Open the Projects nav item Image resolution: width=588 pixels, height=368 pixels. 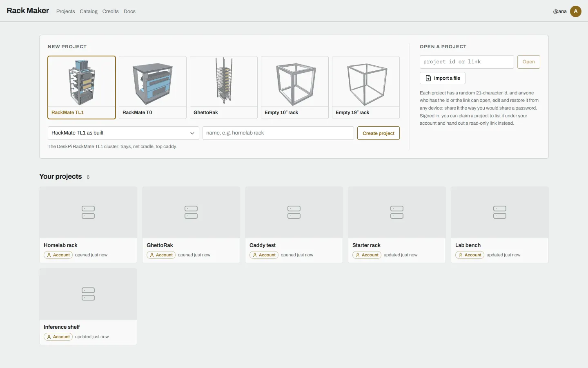(x=65, y=11)
